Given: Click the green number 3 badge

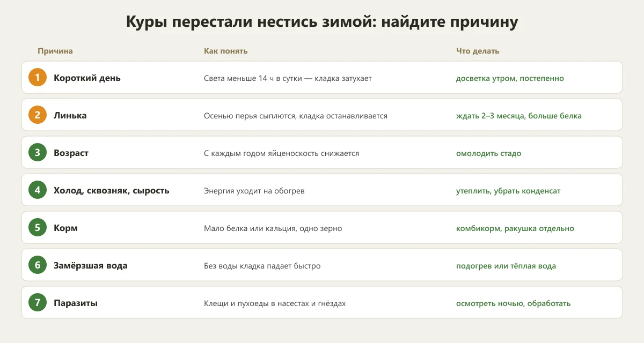Looking at the screenshot, I should pos(38,153).
